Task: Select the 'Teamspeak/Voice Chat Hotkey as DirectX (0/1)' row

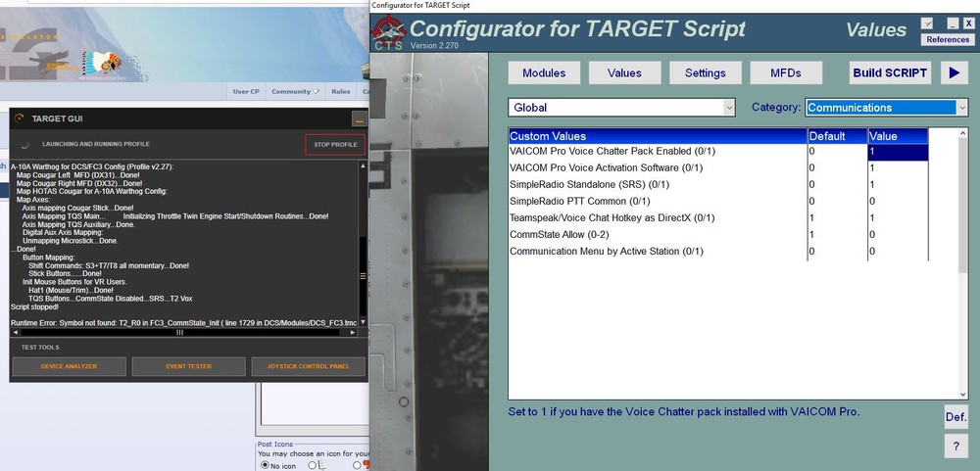Action: tap(718, 218)
